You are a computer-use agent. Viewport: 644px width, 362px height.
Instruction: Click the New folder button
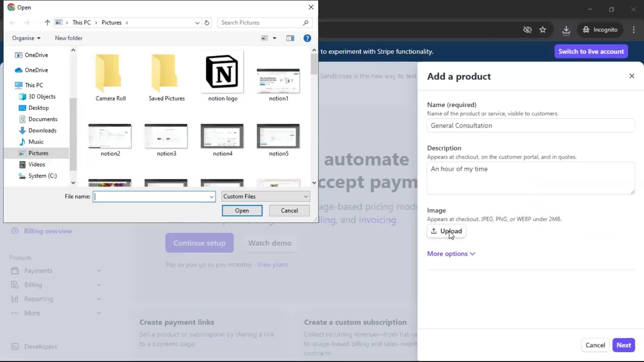click(x=68, y=38)
